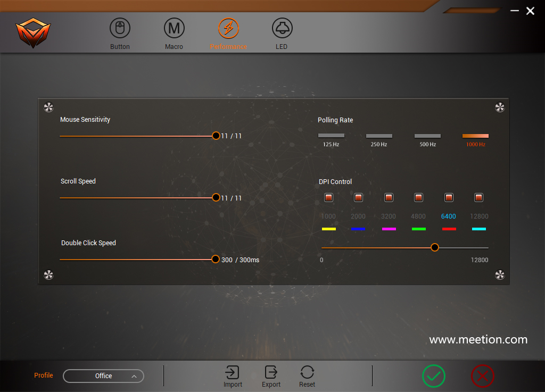Viewport: 545px width, 392px height.
Task: Click the www.meetion.com link
Action: [477, 339]
